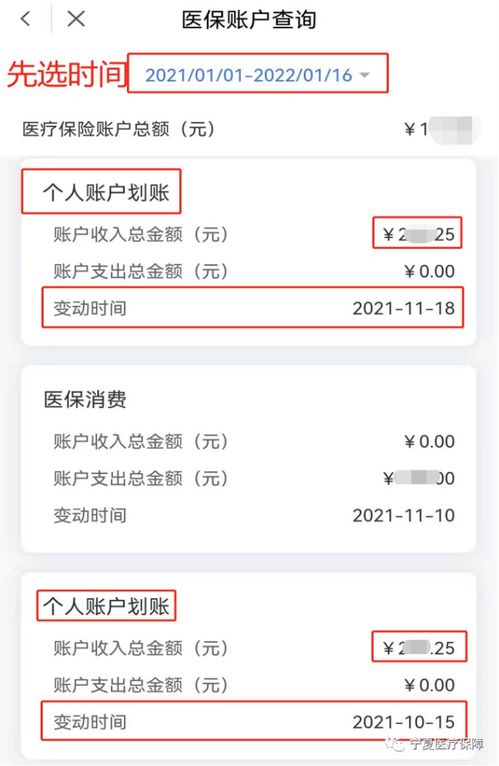Select the 2021-11-10 change date
This screenshot has width=499, height=766.
click(404, 515)
